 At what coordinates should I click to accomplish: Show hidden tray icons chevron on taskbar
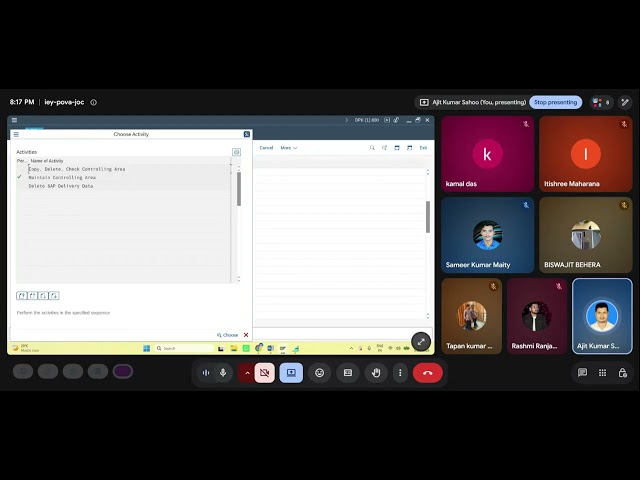tap(351, 348)
